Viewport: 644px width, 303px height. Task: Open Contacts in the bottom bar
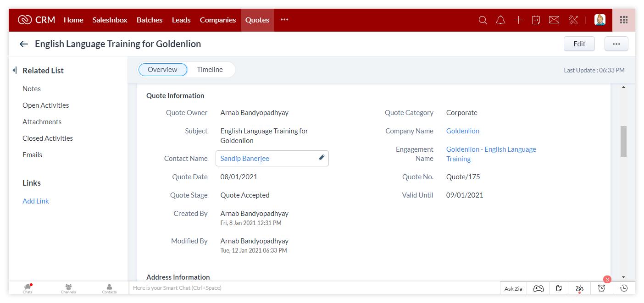(x=109, y=288)
